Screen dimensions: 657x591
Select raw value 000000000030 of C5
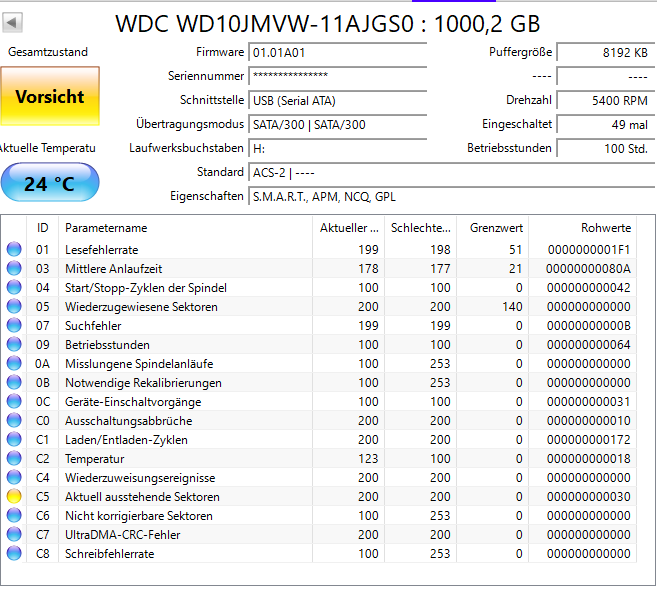pos(588,497)
